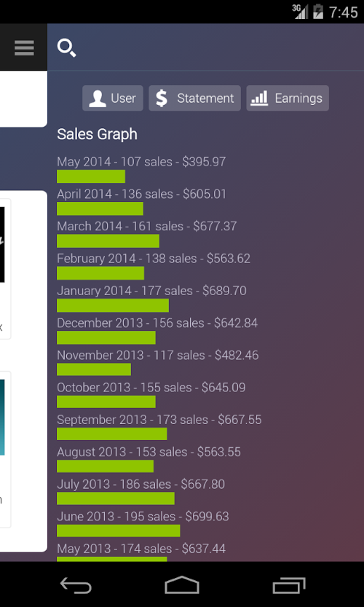Viewport: 364px width, 607px height.
Task: Tap the March 2014 sales bar
Action: point(108,240)
